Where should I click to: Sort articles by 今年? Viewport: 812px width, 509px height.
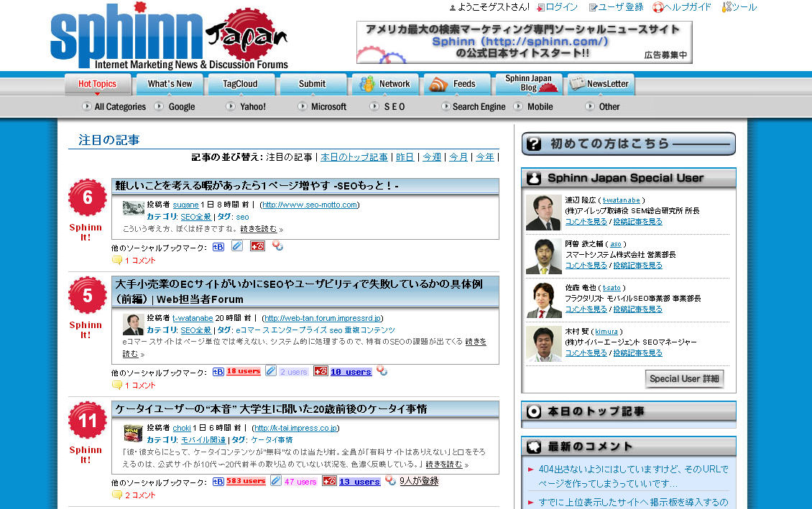tap(485, 157)
